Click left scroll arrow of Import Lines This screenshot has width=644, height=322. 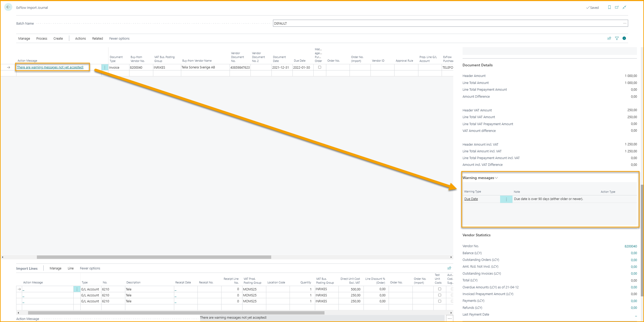point(18,313)
